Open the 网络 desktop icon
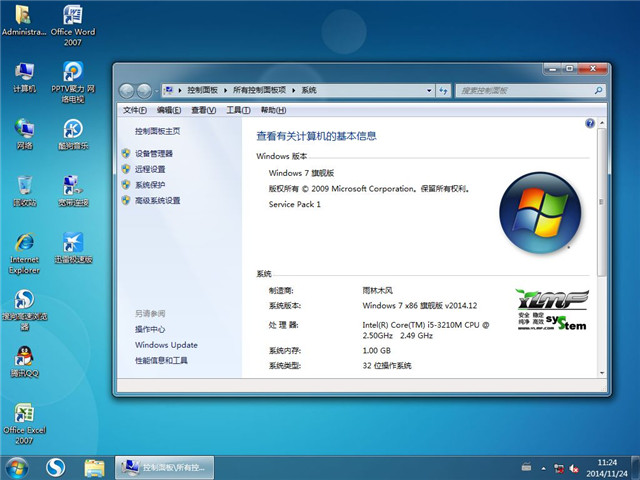The height and width of the screenshot is (480, 640). coord(24,134)
